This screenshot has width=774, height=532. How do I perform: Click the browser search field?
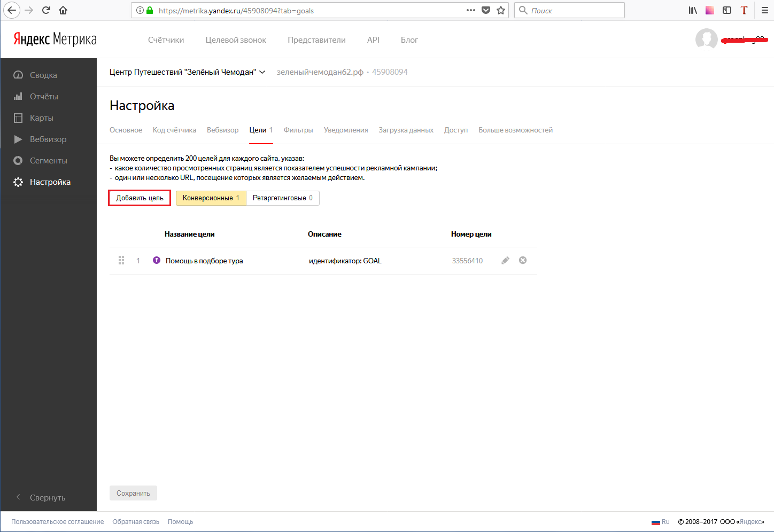pos(569,10)
